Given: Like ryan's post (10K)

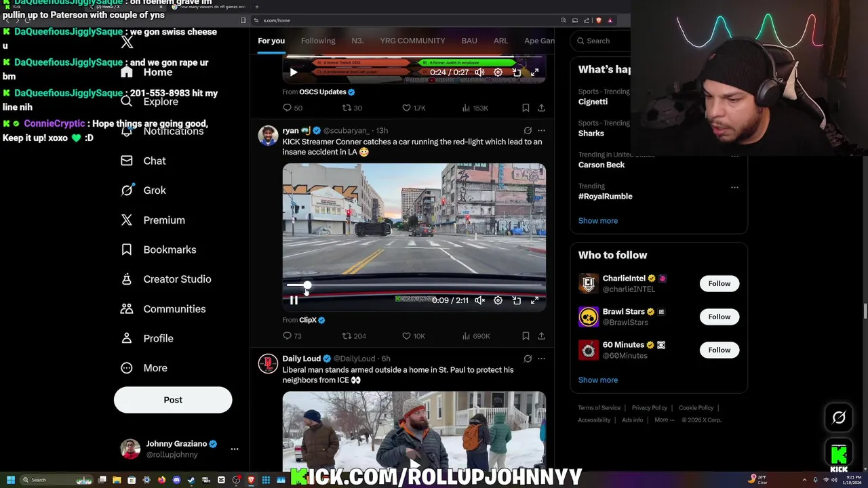Looking at the screenshot, I should click(414, 336).
